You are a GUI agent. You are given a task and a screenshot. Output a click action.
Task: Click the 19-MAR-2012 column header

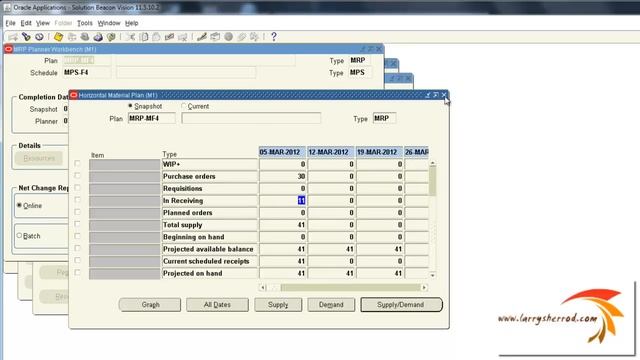379,152
